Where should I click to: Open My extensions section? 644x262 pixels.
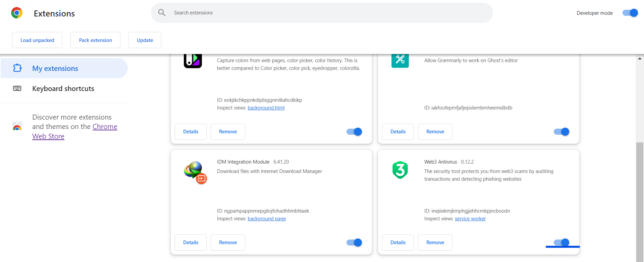pyautogui.click(x=64, y=68)
